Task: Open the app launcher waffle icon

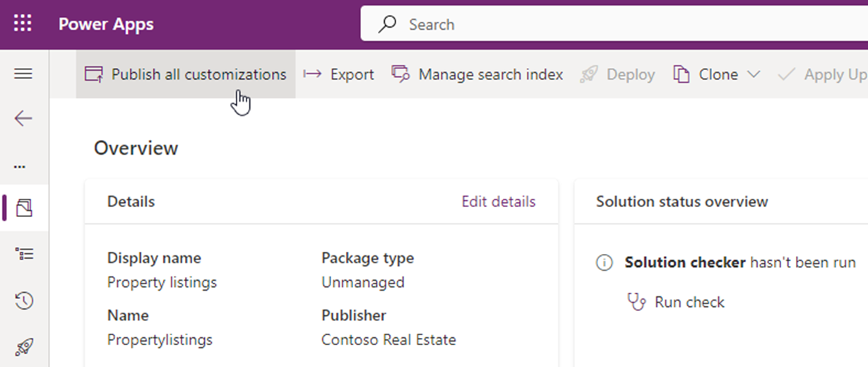Action: (x=23, y=24)
